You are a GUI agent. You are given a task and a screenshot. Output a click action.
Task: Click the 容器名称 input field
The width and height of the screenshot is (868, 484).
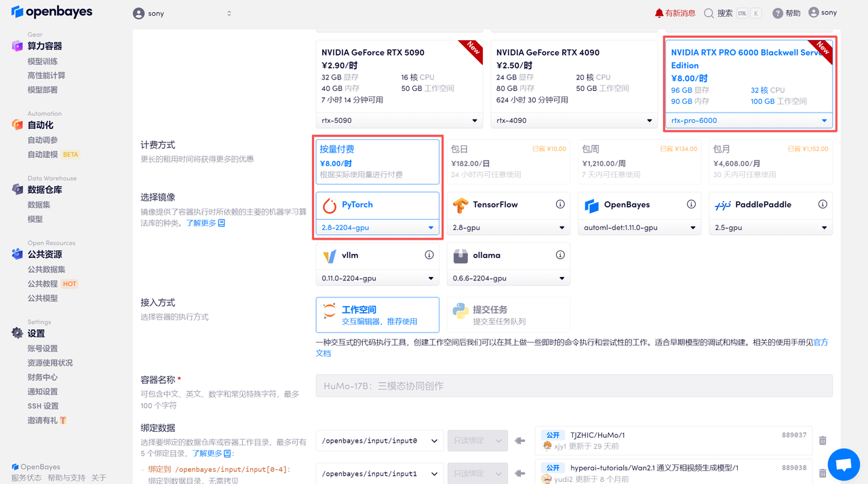click(x=574, y=386)
